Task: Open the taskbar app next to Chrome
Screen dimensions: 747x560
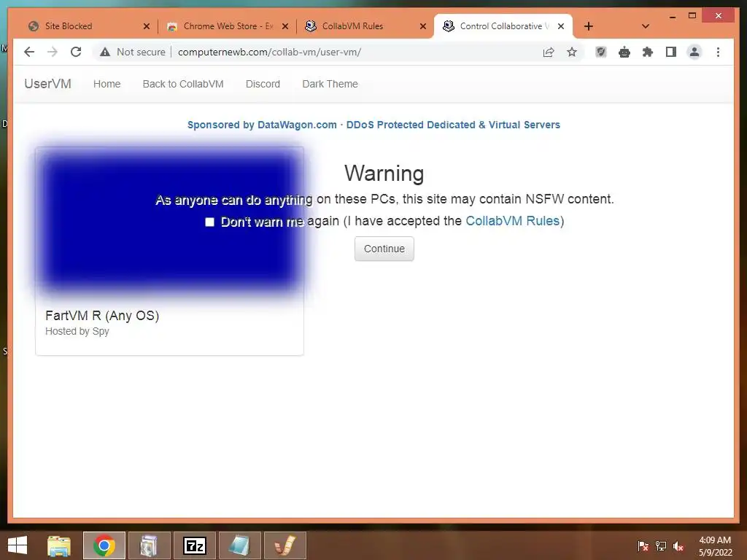Action: point(149,545)
